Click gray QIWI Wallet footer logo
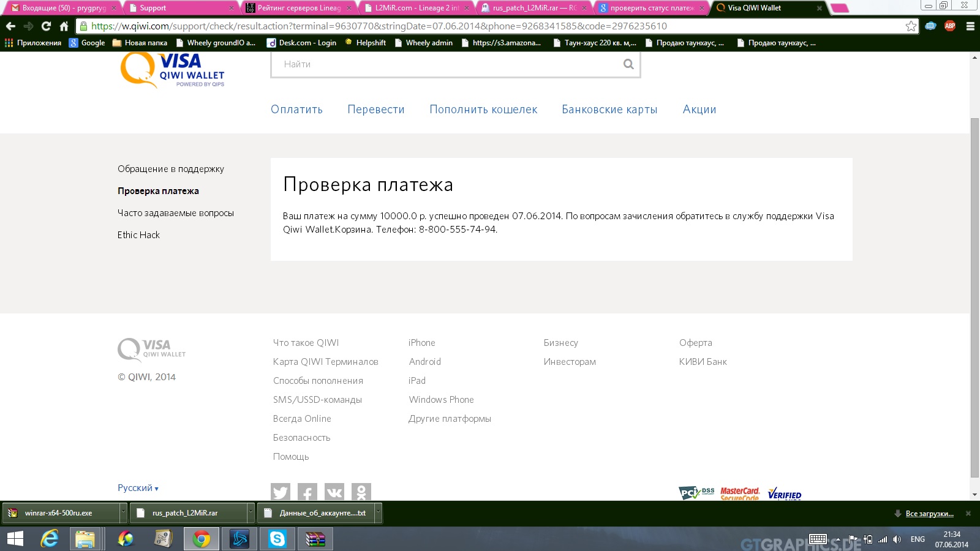This screenshot has width=980, height=551. tap(152, 349)
